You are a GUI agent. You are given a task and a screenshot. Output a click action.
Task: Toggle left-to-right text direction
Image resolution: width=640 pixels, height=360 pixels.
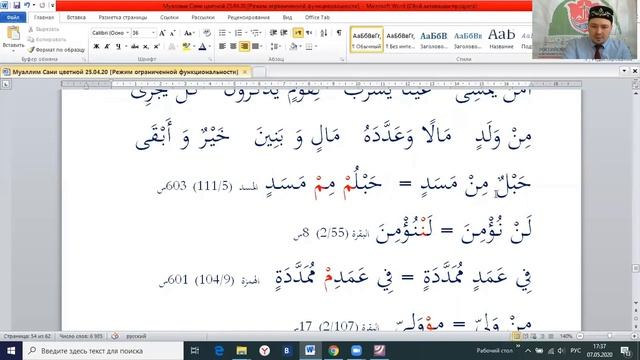click(x=298, y=33)
